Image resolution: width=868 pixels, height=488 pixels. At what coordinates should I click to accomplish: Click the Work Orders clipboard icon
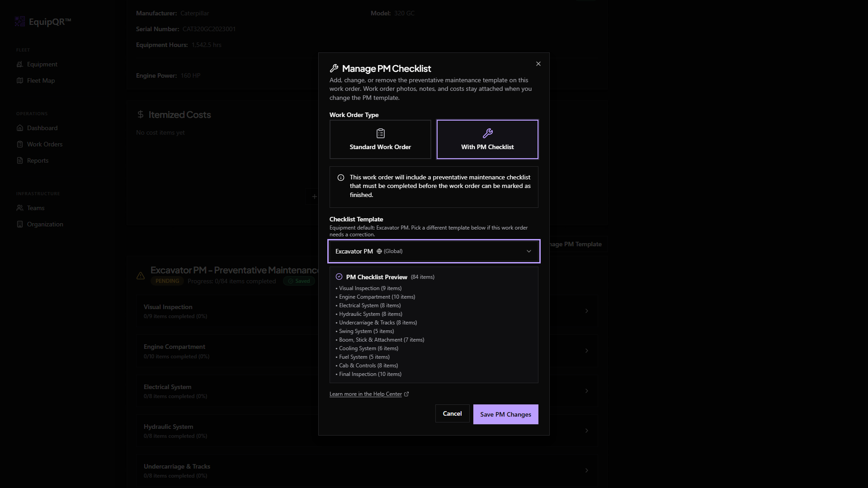pos(19,144)
